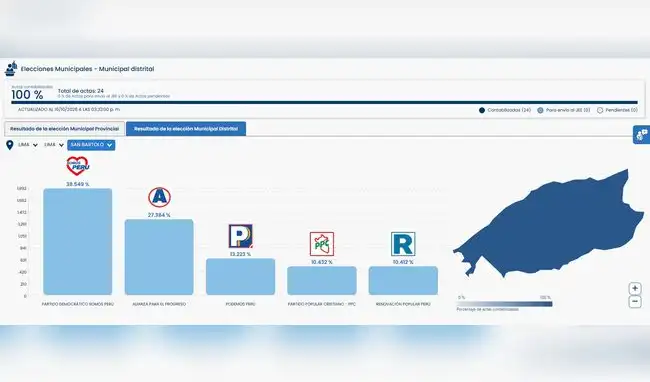Click the 27.384 % label
Viewport: 650px width, 382px height.
tap(159, 215)
